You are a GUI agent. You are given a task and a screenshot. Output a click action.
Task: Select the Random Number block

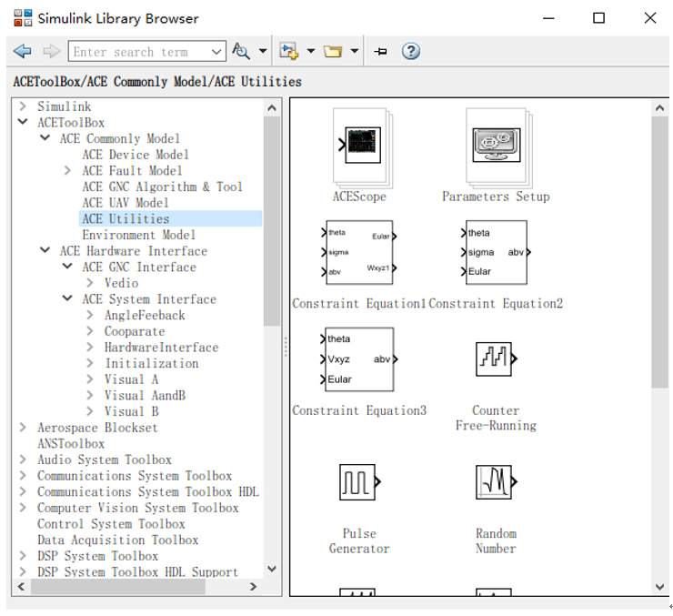tap(496, 483)
